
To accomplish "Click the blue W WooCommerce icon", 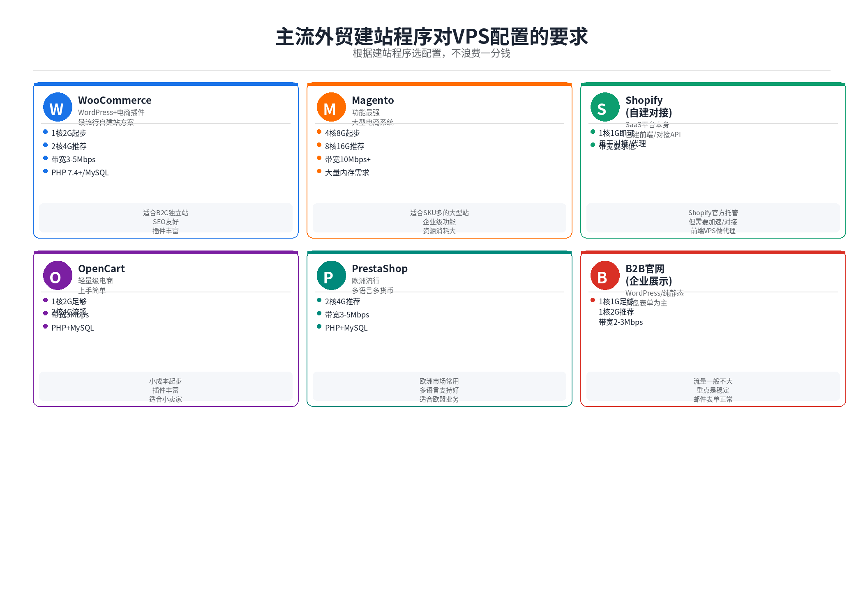I will (58, 107).
